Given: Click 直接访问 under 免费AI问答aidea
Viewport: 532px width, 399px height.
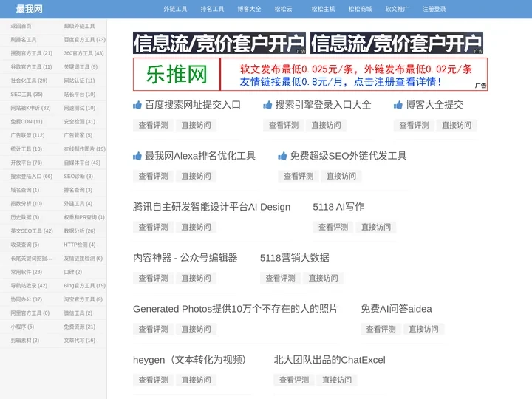Looking at the screenshot, I should tap(424, 329).
